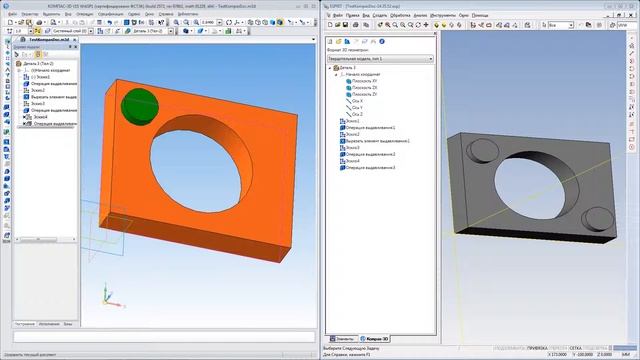Viewport: 640px width, 360px height.
Task: Click Плоскость XY plane icon in ESPRIT tree
Action: pos(349,81)
